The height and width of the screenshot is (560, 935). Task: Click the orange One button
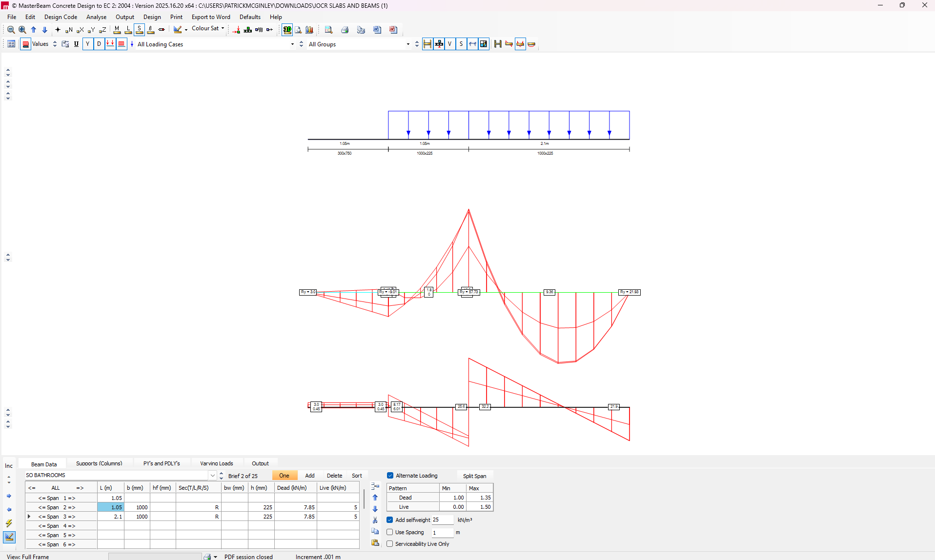click(285, 476)
